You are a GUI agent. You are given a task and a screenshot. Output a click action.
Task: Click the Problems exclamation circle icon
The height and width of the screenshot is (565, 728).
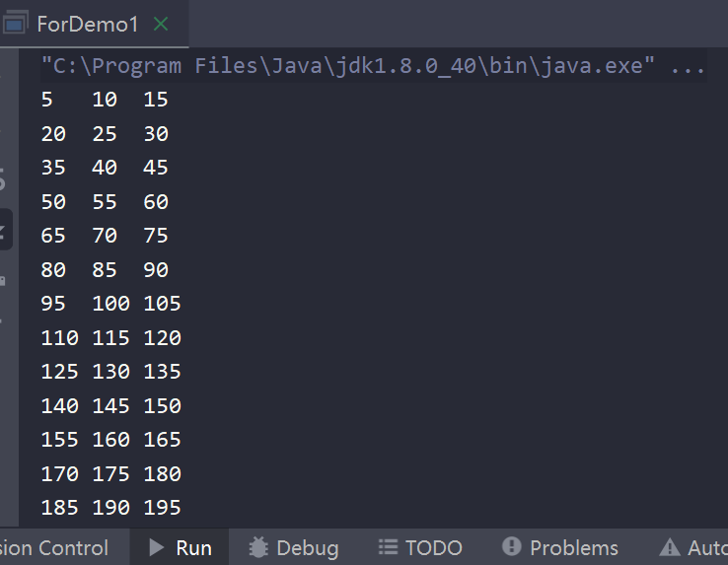point(511,547)
